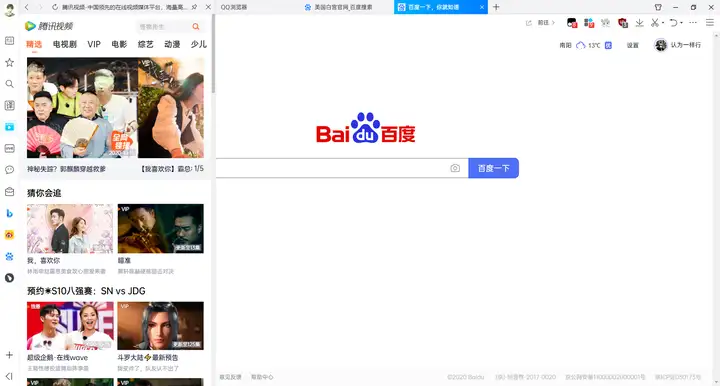Select the 电视剧 category tab
The width and height of the screenshot is (720, 386).
(x=65, y=45)
